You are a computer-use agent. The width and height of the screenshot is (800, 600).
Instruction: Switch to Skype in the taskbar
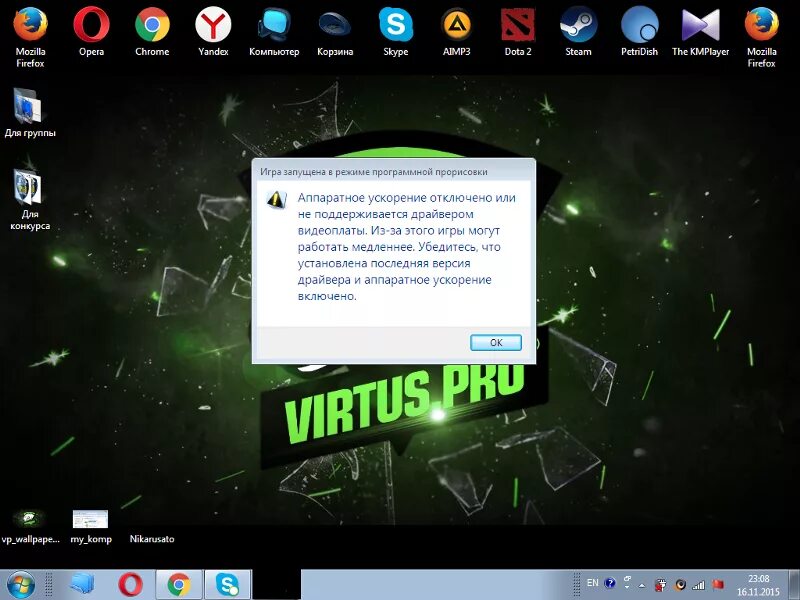pyautogui.click(x=228, y=585)
